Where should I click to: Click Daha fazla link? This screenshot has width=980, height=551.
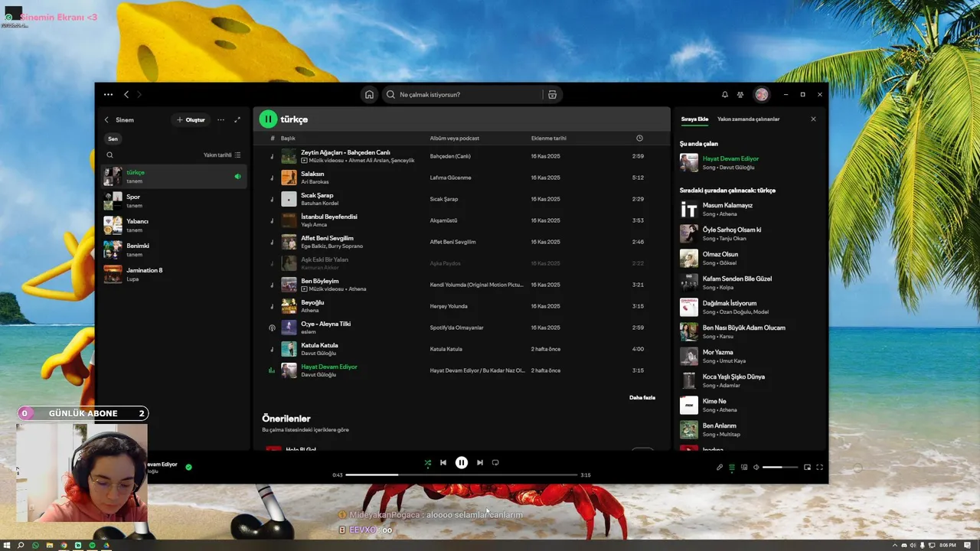click(642, 397)
